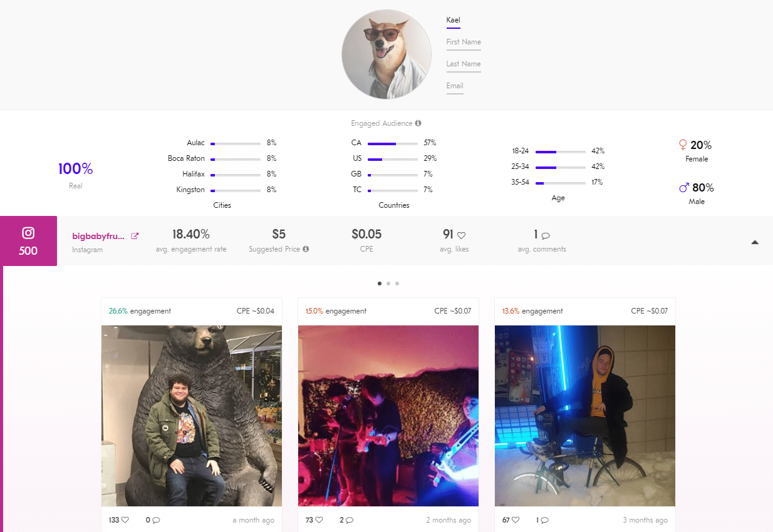Viewport: 773px width, 532px height.
Task: Click the Suggested Price info icon
Action: coord(306,249)
